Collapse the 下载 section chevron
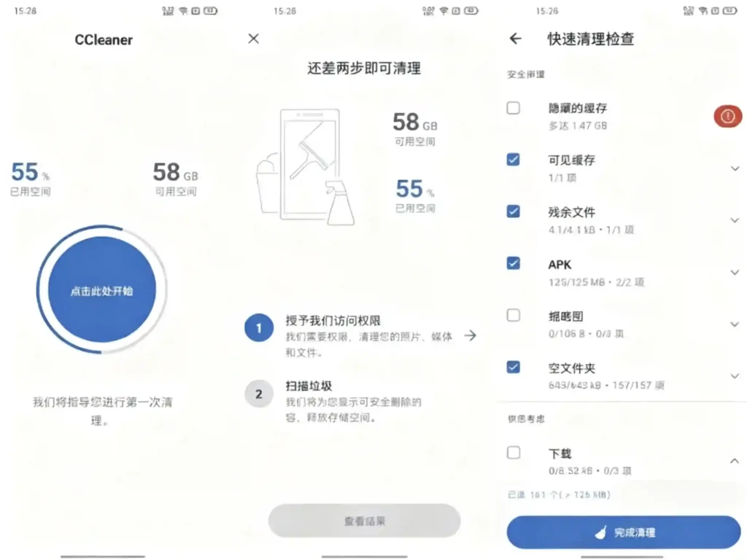This screenshot has height=560, width=747. 734,460
